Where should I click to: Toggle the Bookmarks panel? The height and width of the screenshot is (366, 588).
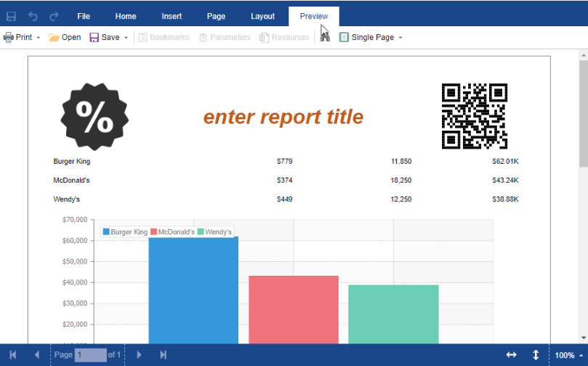(164, 37)
